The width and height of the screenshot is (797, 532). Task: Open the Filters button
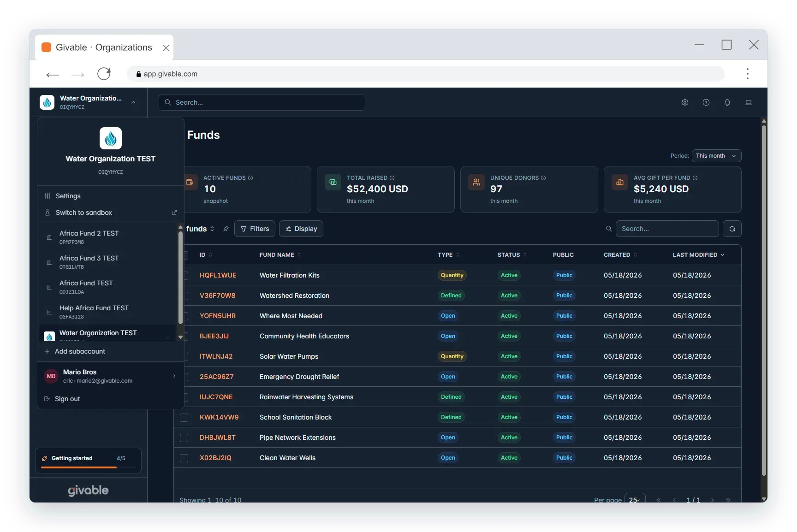coord(255,229)
